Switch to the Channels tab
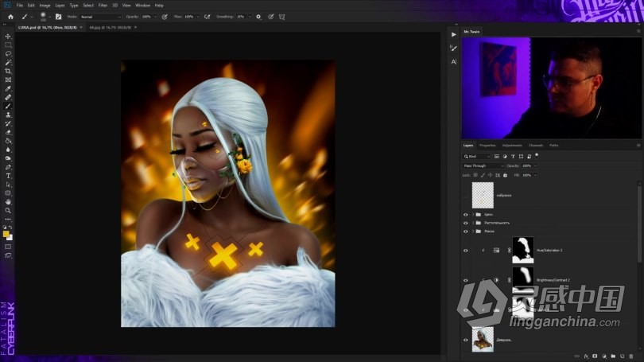 point(536,146)
